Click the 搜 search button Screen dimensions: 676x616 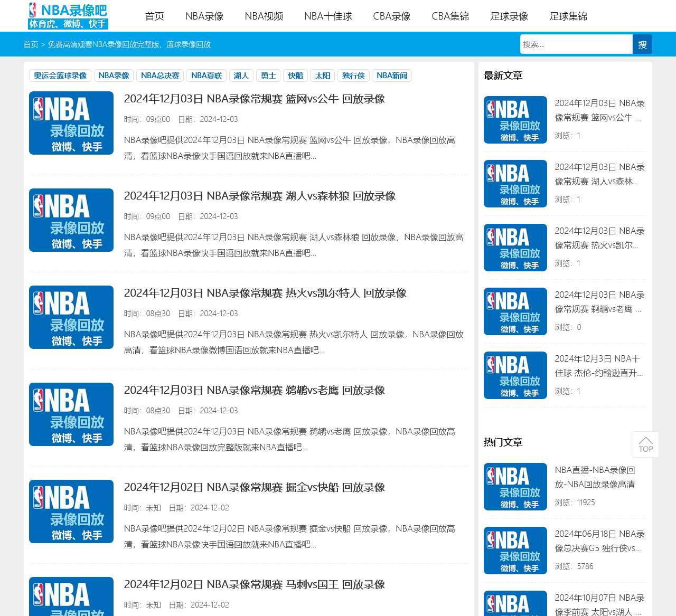click(x=642, y=44)
